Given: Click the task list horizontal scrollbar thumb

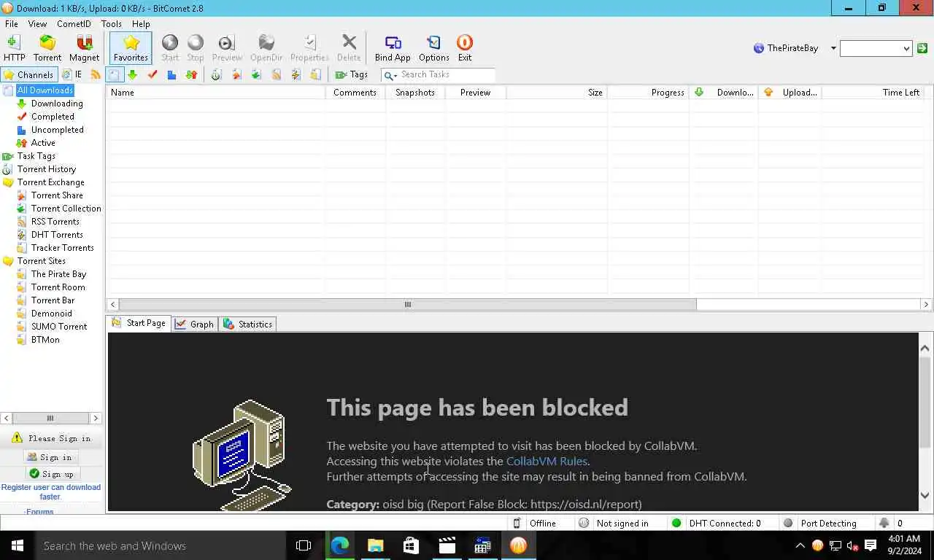Looking at the screenshot, I should (x=407, y=305).
